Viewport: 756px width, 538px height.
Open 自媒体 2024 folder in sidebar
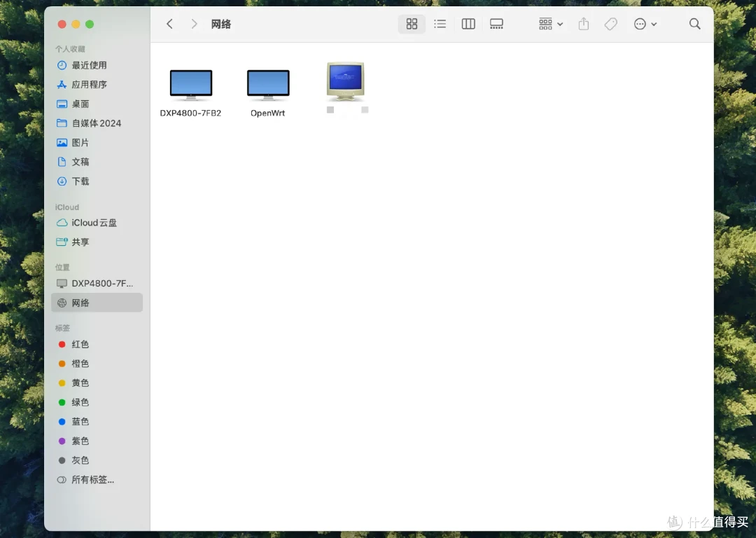point(97,123)
